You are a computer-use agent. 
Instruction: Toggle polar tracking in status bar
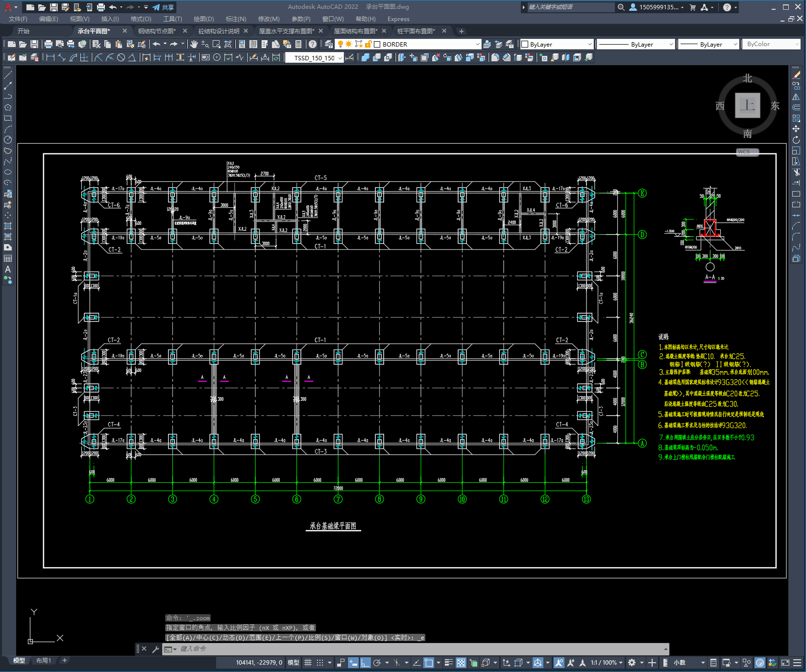click(x=377, y=663)
